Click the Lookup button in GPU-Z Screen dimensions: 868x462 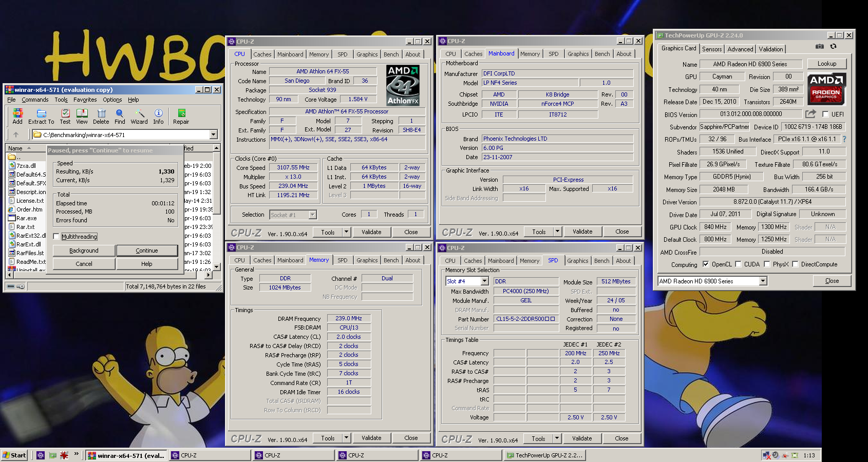tap(827, 64)
